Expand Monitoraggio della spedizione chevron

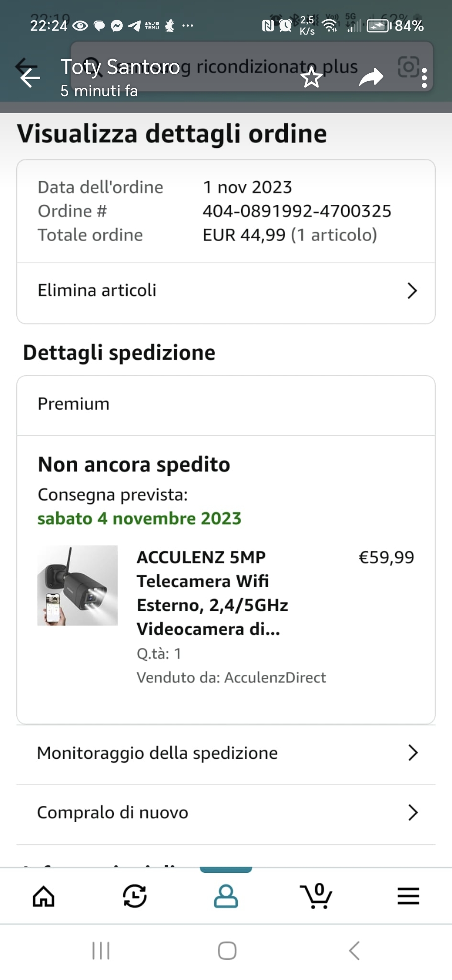pyautogui.click(x=413, y=753)
